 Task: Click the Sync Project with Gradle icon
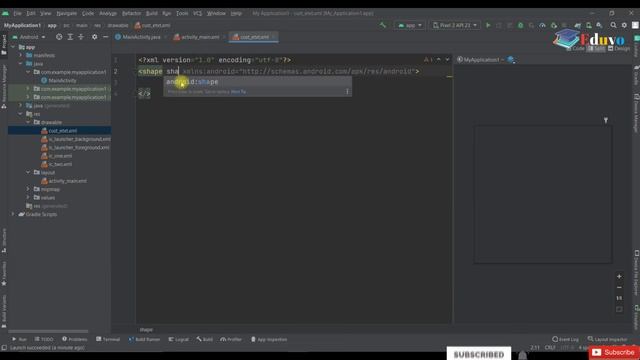pyautogui.click(x=577, y=25)
